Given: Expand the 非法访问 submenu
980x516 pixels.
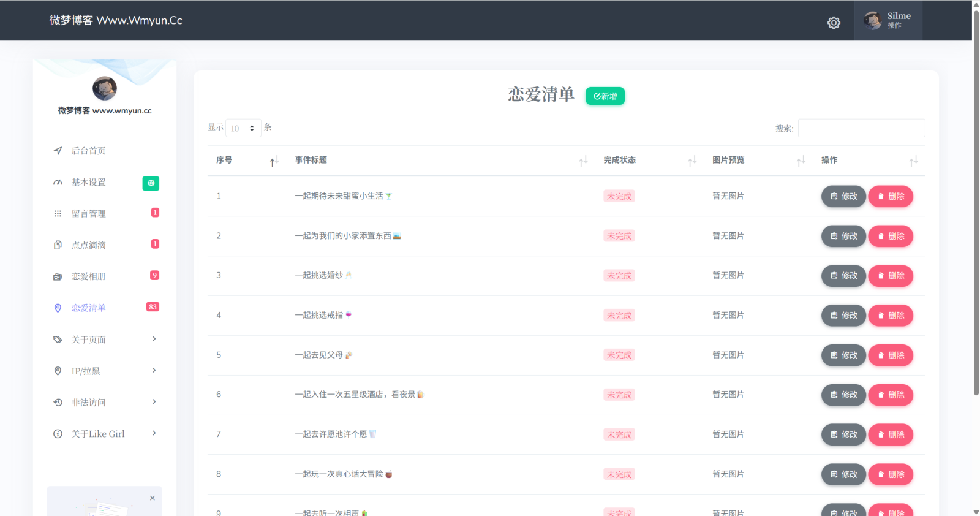Looking at the screenshot, I should coord(105,402).
